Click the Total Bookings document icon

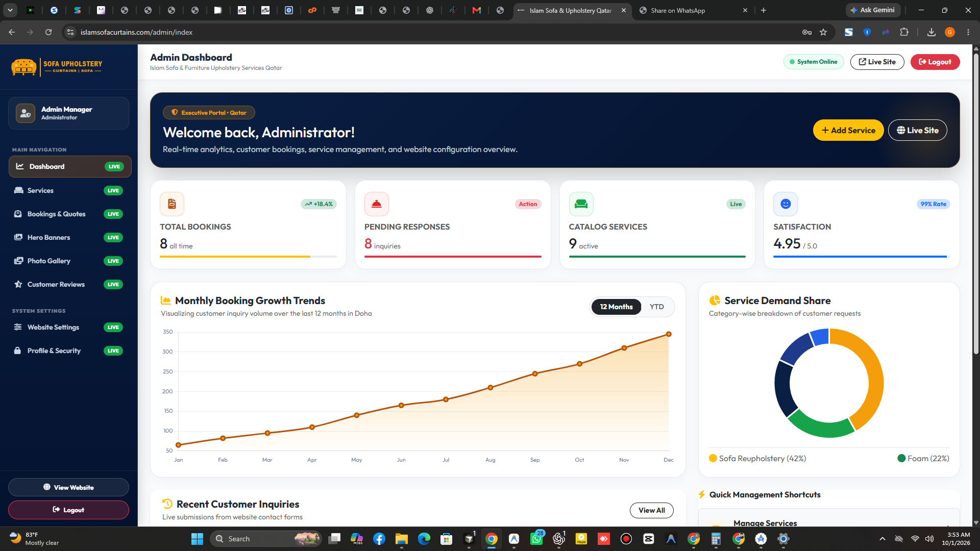click(x=172, y=204)
